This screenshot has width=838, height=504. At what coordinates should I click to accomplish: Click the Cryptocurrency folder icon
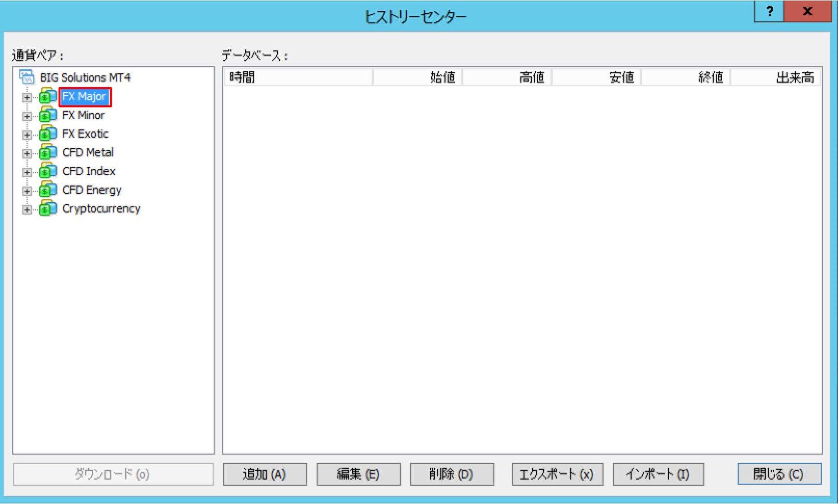[x=48, y=208]
